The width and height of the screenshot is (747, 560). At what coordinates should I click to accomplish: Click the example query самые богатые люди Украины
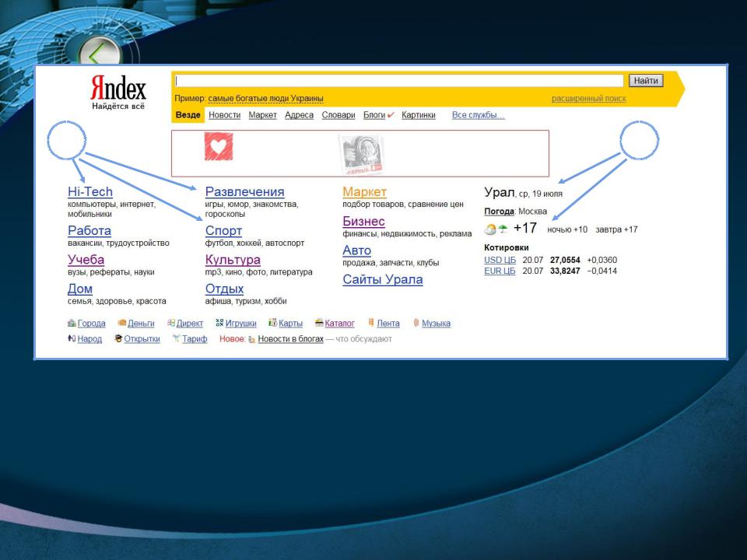click(x=266, y=99)
